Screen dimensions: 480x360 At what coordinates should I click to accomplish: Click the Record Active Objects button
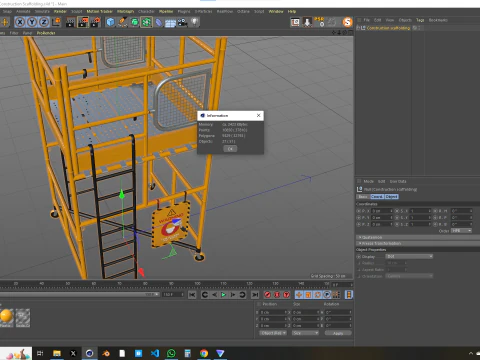coord(267,295)
